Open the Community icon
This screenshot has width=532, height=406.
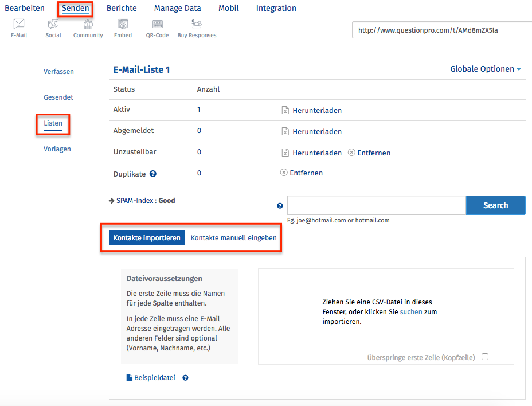click(88, 24)
